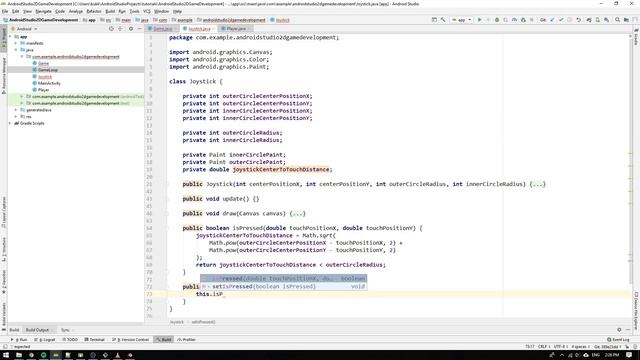The width and height of the screenshot is (640, 360).
Task: Switch to the Player.java editor tab
Action: click(236, 29)
